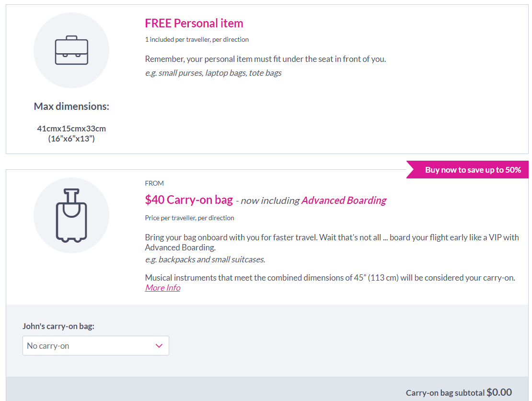This screenshot has height=401, width=532.
Task: Select the No carry-on option text
Action: tap(48, 346)
